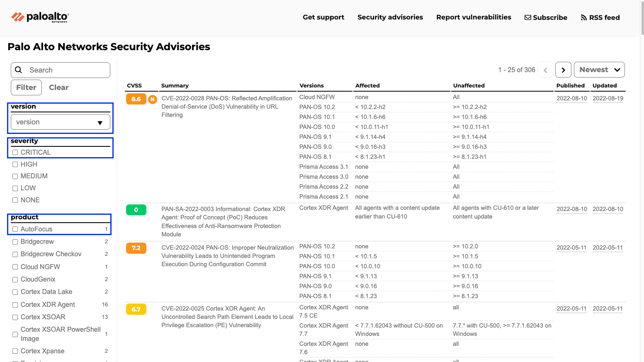Click the 'Palo Alto Networks Security Advisories' heading
Image resolution: width=644 pixels, height=362 pixels.
click(109, 47)
